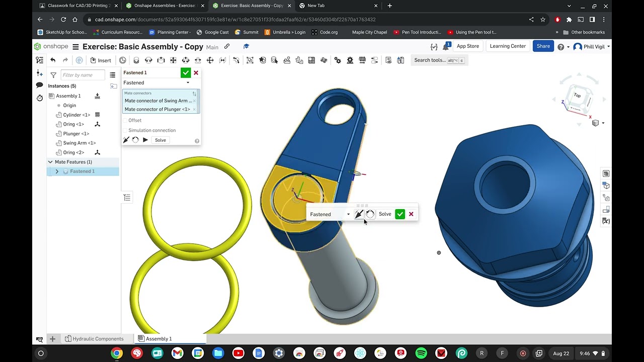This screenshot has width=644, height=362.
Task: Cancel Fastened 1 dialog with red X
Action: pyautogui.click(x=196, y=73)
